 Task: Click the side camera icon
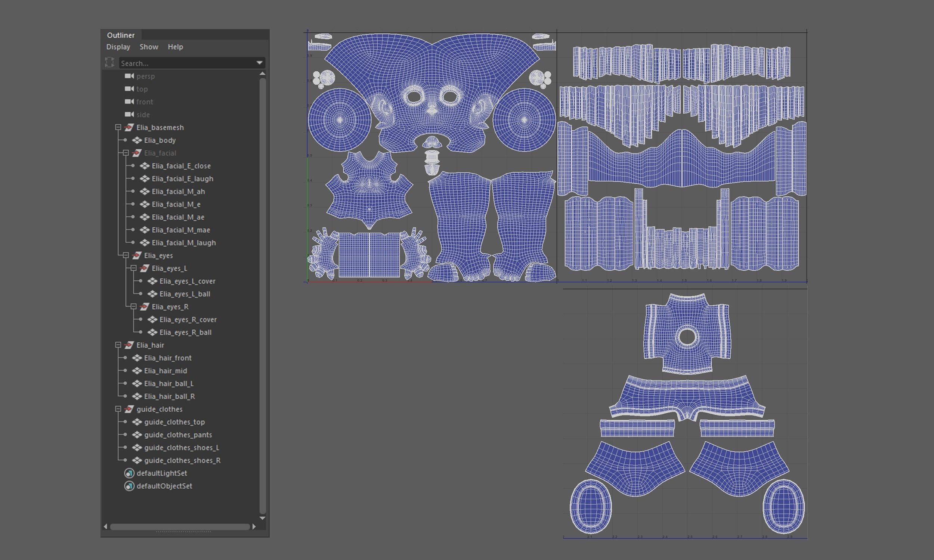point(129,114)
